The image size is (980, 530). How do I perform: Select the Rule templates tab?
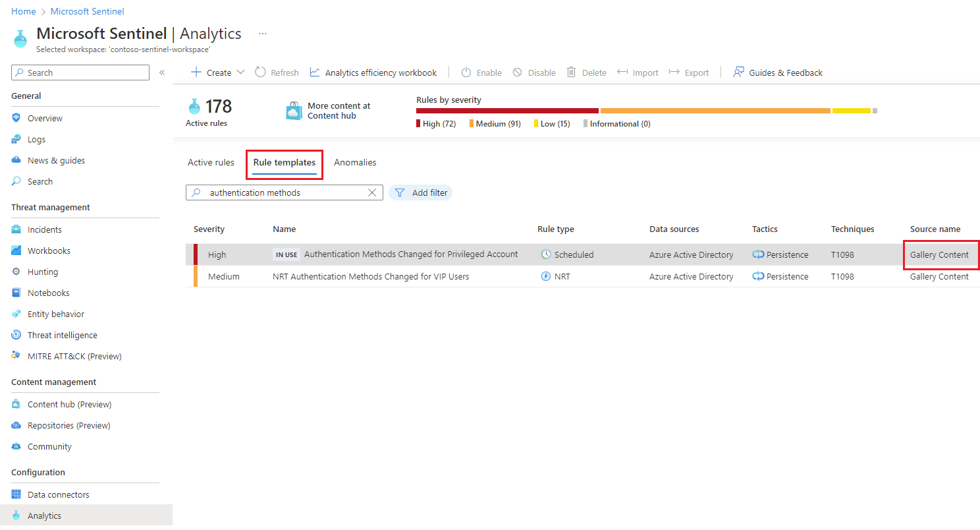[285, 162]
